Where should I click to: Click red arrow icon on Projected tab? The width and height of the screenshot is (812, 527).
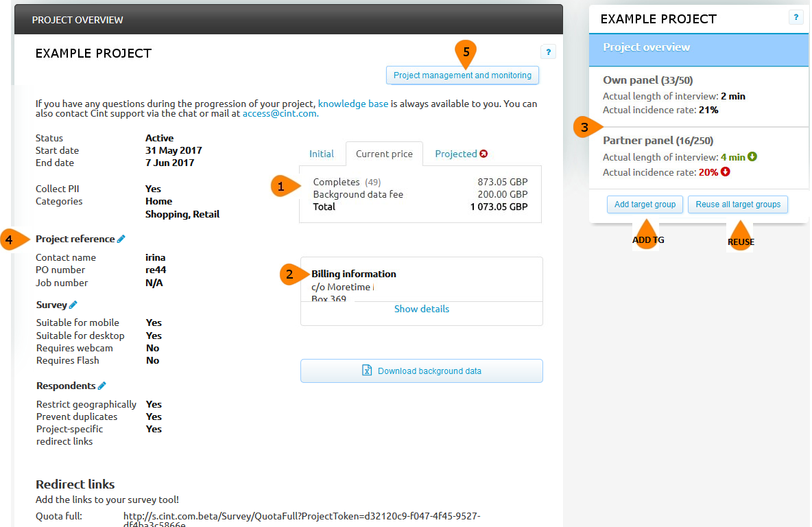coord(484,154)
